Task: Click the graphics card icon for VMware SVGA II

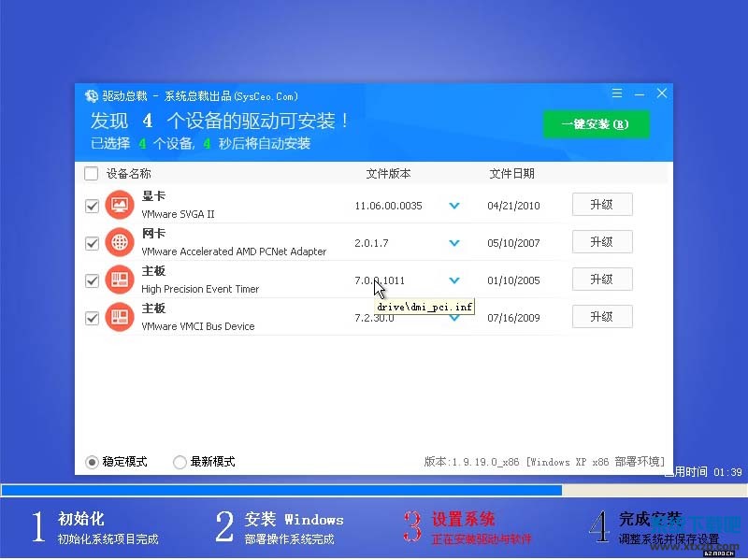Action: [x=121, y=205]
